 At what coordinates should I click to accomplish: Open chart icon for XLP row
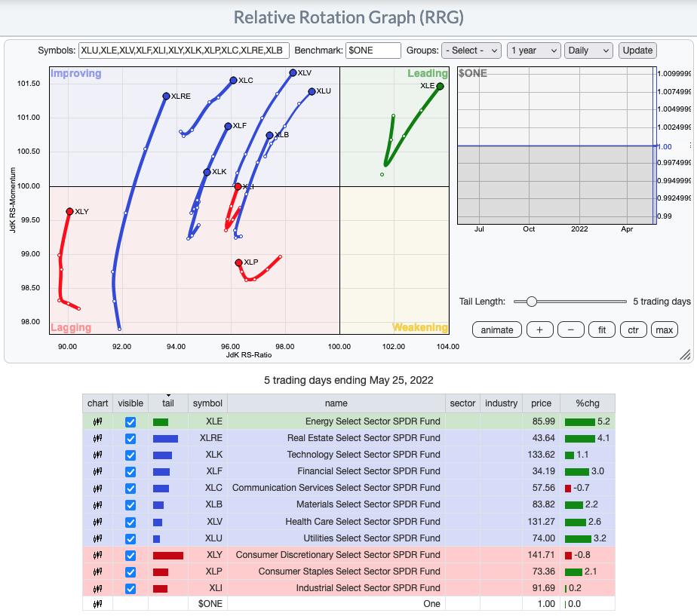(x=97, y=572)
